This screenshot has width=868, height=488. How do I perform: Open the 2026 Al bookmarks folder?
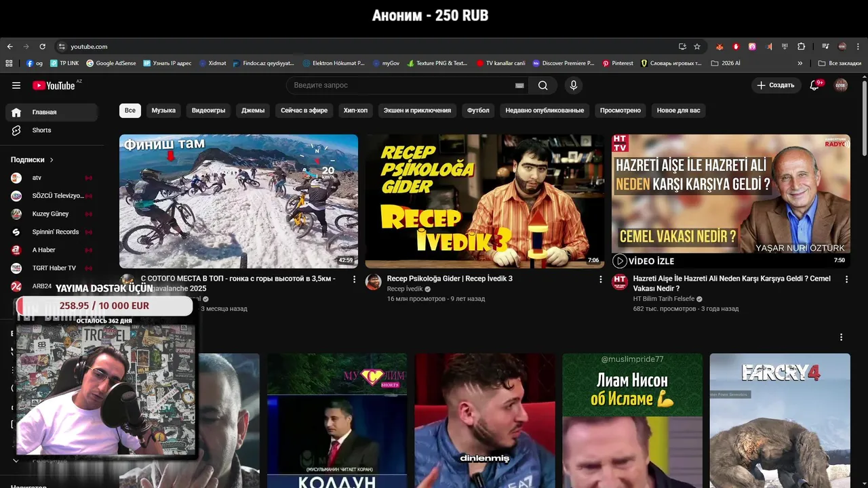[x=726, y=63]
